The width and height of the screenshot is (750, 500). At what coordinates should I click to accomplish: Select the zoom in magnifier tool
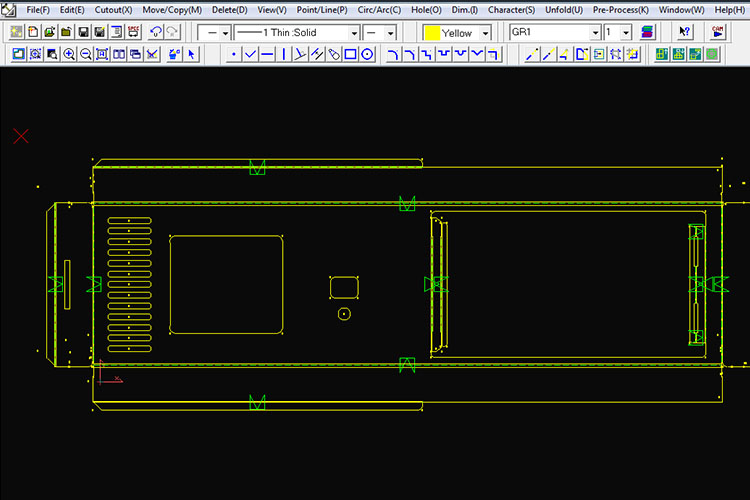pyautogui.click(x=69, y=54)
